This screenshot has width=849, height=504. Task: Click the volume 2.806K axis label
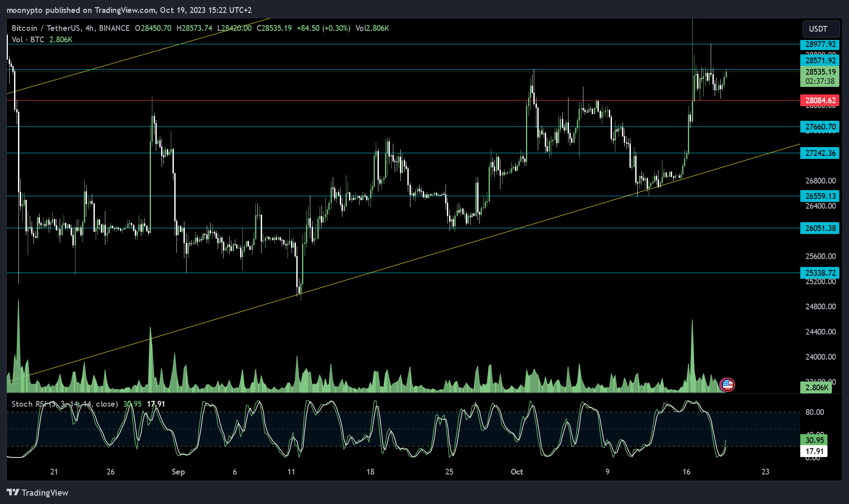[816, 388]
